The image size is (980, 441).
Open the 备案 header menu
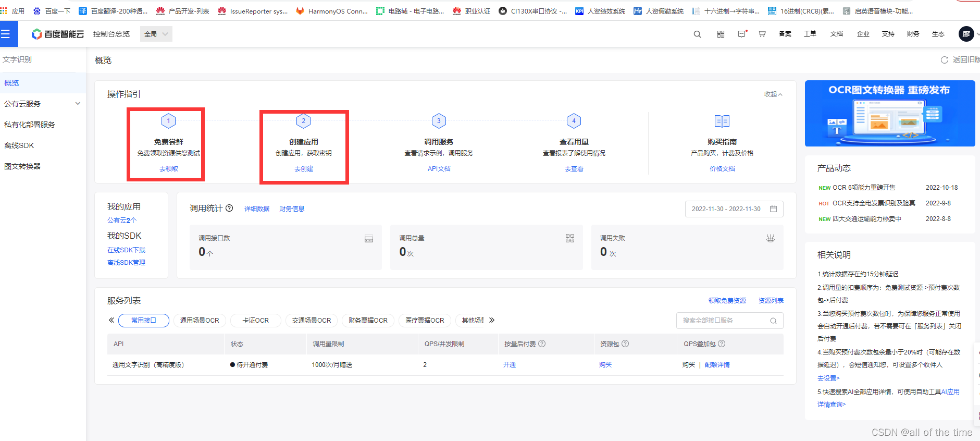pos(785,34)
